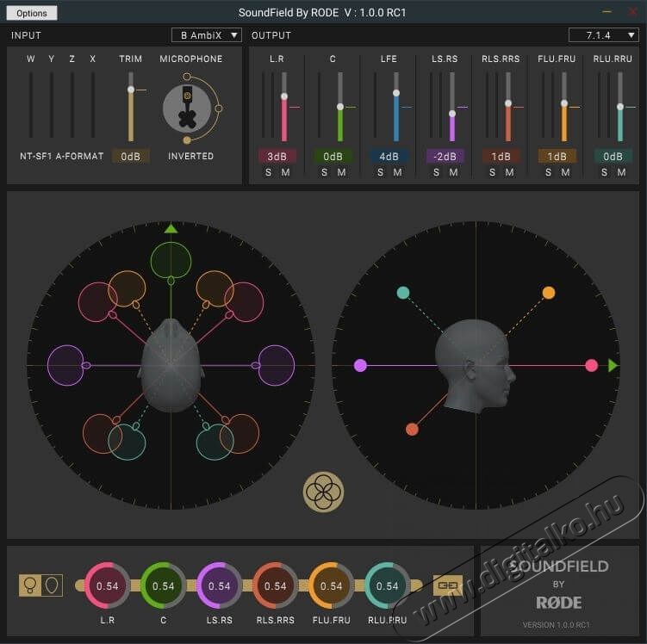The width and height of the screenshot is (647, 644).
Task: Mute the LFE channel
Action: point(398,172)
